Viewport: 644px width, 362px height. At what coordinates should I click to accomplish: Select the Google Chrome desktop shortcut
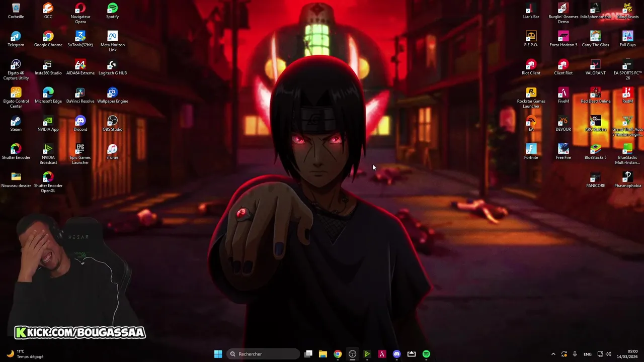48,39
